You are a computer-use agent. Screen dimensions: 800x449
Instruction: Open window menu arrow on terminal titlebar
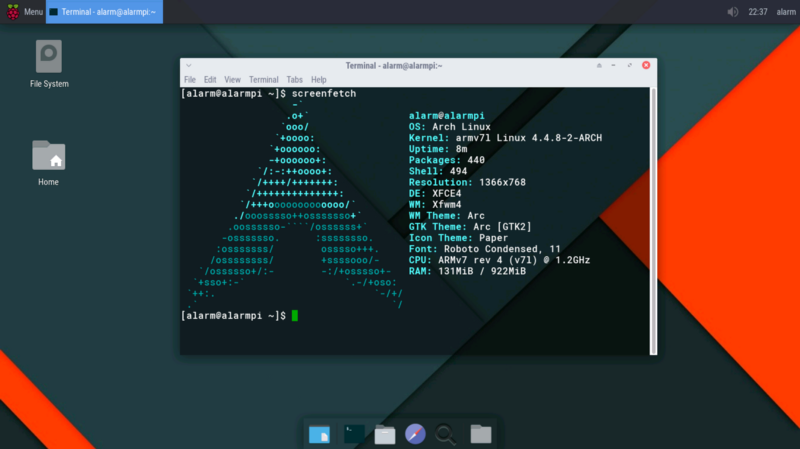pyautogui.click(x=190, y=65)
